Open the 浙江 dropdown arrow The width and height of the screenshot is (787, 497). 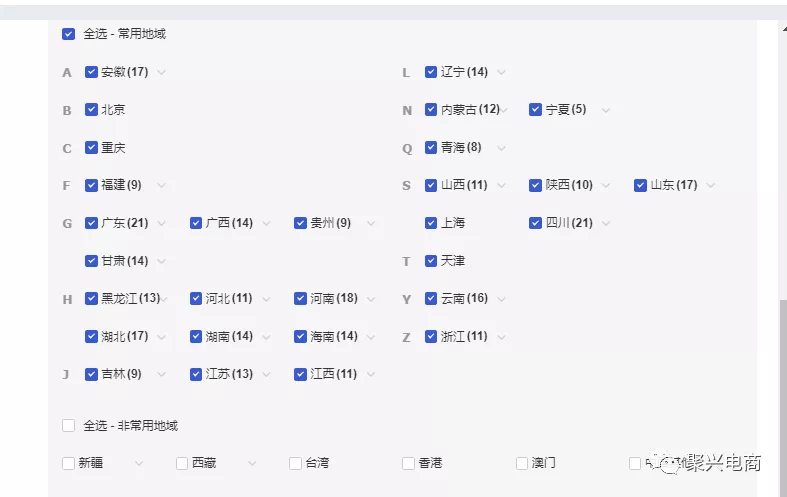coord(500,337)
